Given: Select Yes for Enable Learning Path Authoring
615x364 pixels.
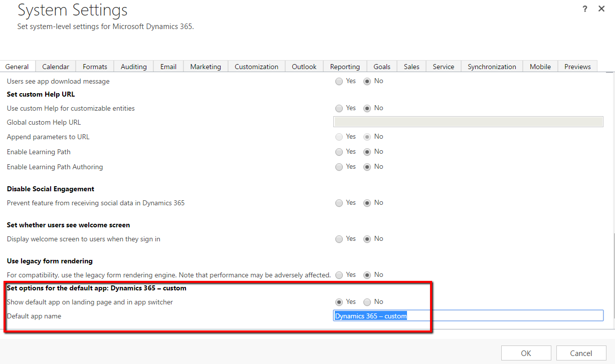Looking at the screenshot, I should pos(339,167).
